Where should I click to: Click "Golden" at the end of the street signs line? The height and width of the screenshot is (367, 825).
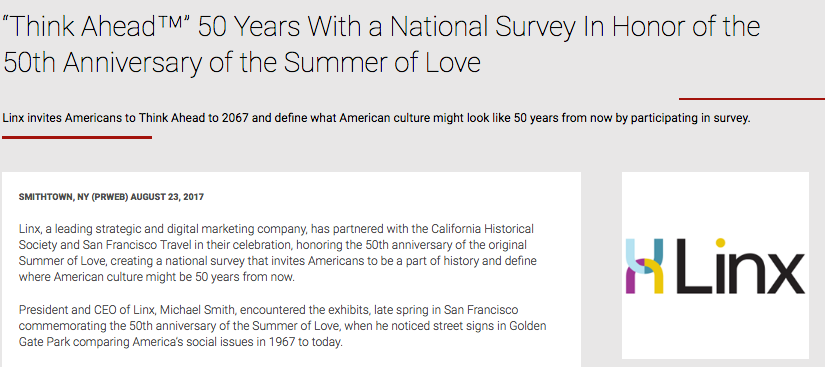(x=528, y=326)
